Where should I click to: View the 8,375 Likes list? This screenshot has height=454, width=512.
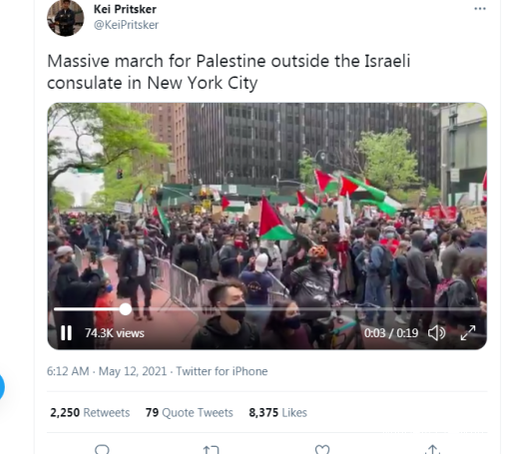[278, 412]
